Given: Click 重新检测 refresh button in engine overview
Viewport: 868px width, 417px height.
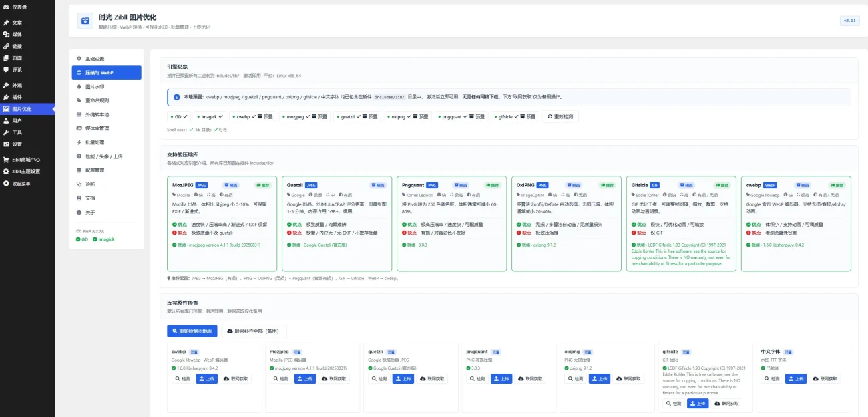Looking at the screenshot, I should click(x=560, y=116).
